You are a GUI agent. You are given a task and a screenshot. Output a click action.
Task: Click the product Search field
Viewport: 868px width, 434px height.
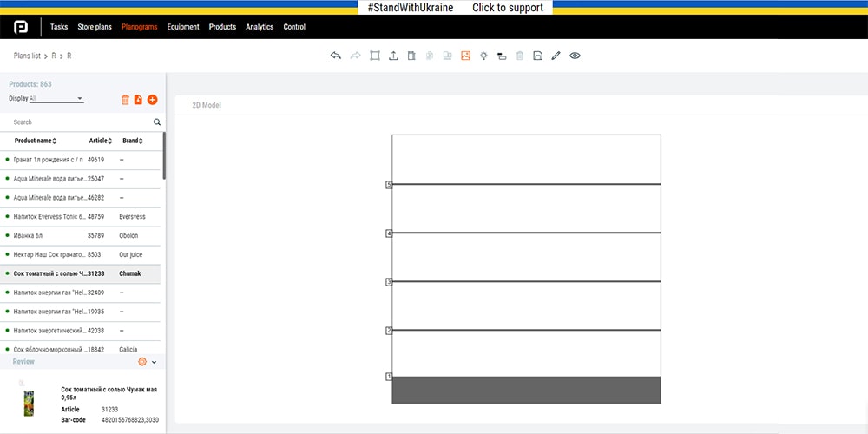[x=78, y=122]
